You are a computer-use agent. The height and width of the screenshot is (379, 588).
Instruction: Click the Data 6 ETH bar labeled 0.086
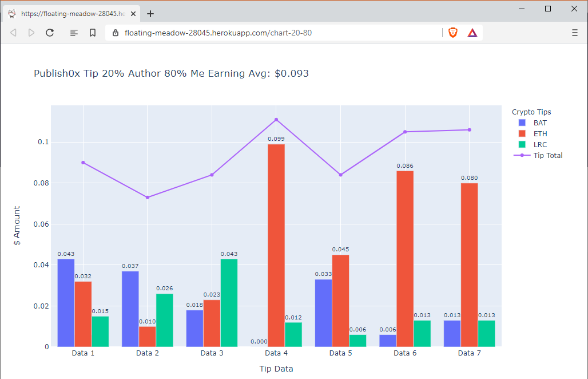pyautogui.click(x=405, y=259)
